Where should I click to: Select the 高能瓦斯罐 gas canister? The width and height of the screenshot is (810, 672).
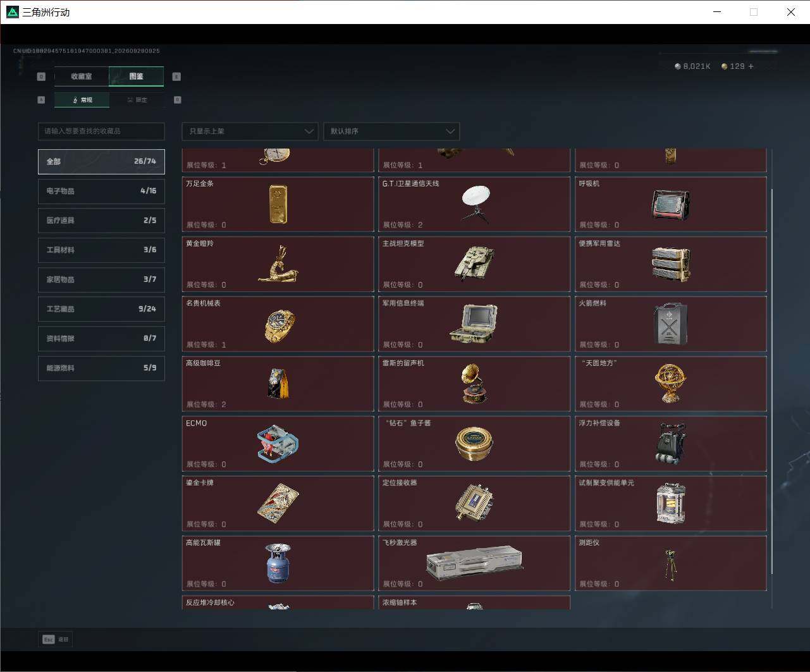(x=278, y=563)
